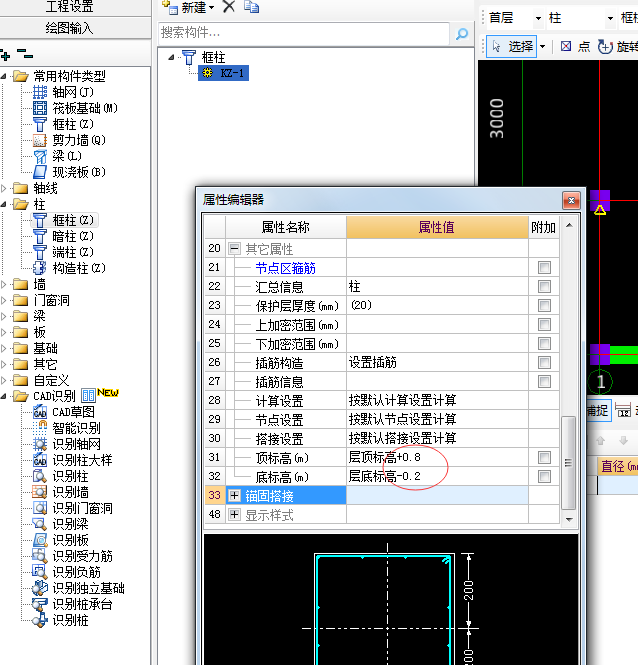The height and width of the screenshot is (665, 638).
Task: Toggle 附加 checkbox for 汇总信息
Action: [544, 287]
